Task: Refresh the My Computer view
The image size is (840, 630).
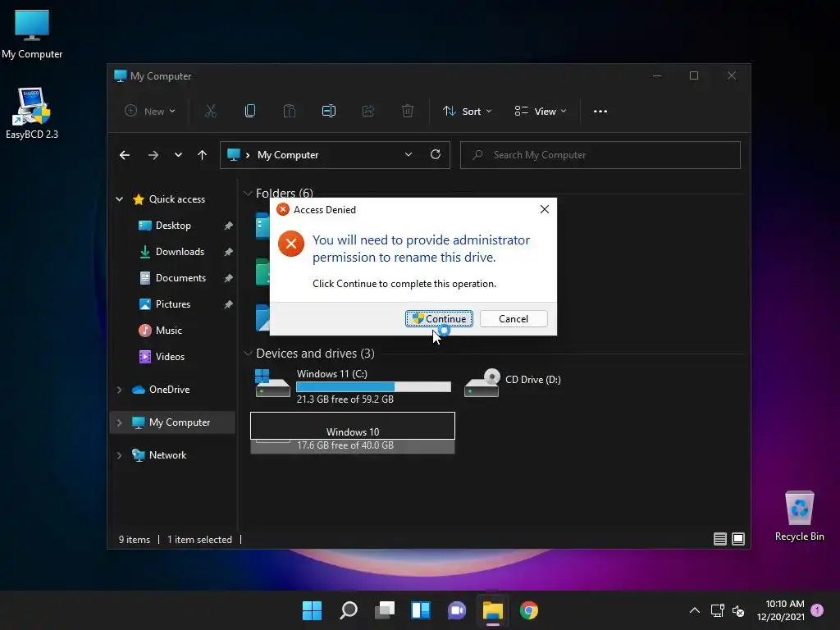Action: pos(436,154)
